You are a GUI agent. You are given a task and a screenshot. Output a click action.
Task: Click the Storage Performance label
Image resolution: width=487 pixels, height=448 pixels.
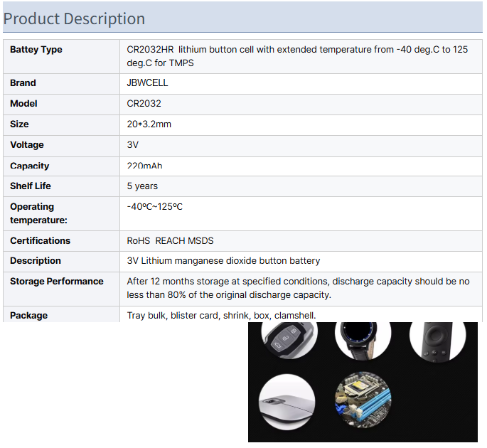(x=57, y=282)
